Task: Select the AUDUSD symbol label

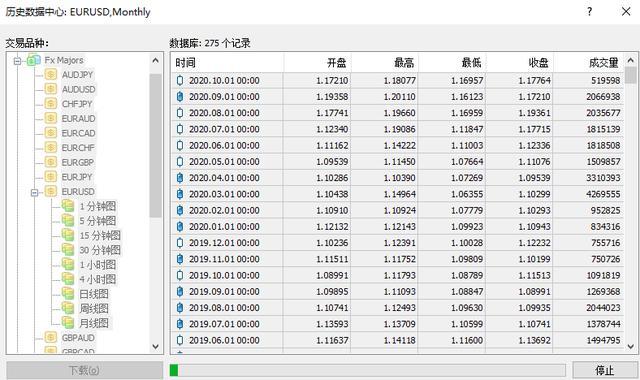Action: (x=78, y=89)
